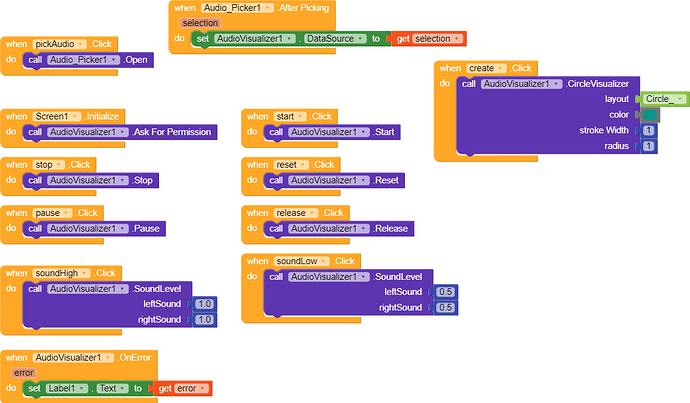Screen dimensions: 690x403
Task: Open AudioVisualizer1 dropdown in the Pause call
Action: (x=88, y=229)
